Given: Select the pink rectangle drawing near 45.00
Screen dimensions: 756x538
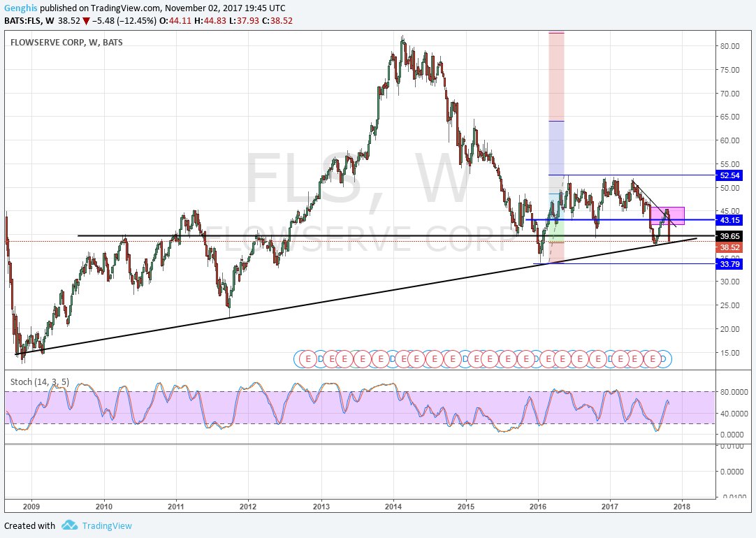Looking at the screenshot, I should click(x=667, y=215).
